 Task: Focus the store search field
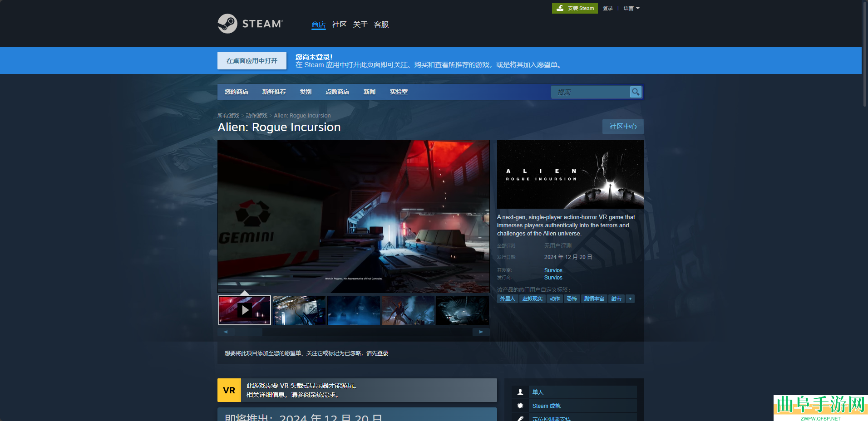click(x=590, y=92)
